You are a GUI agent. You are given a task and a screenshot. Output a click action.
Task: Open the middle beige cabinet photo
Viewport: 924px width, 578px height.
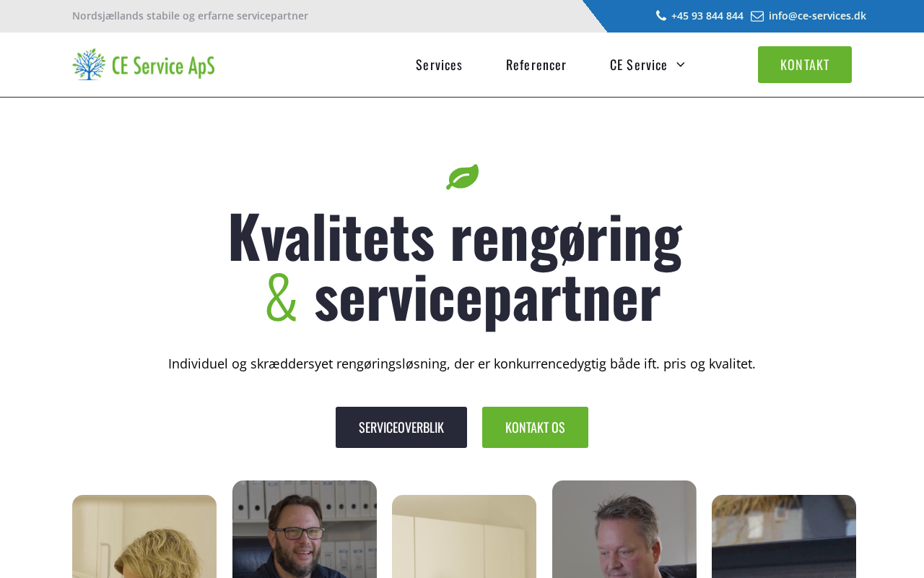tap(464, 536)
